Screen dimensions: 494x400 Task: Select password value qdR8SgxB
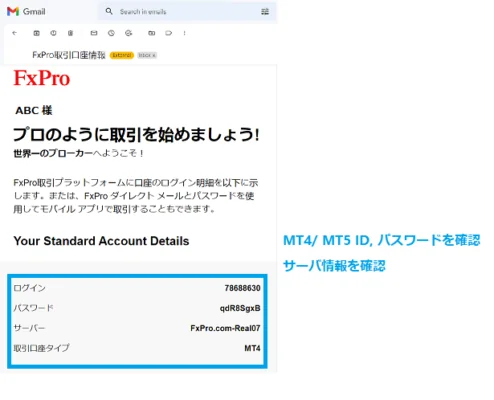pyautogui.click(x=240, y=308)
